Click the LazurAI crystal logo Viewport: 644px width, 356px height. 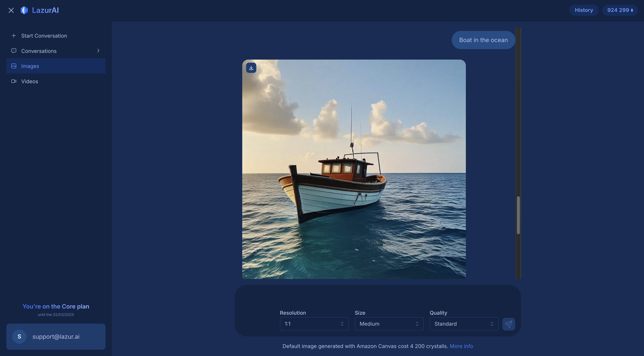pos(24,10)
